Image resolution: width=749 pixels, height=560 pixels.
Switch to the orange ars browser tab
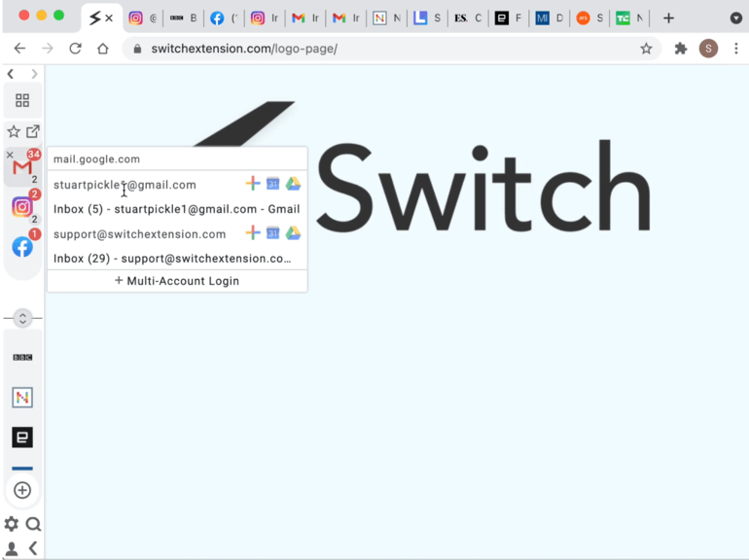pyautogui.click(x=589, y=18)
